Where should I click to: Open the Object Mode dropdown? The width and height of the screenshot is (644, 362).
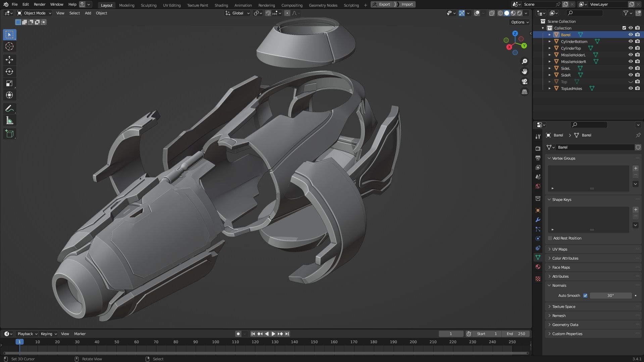pyautogui.click(x=34, y=13)
